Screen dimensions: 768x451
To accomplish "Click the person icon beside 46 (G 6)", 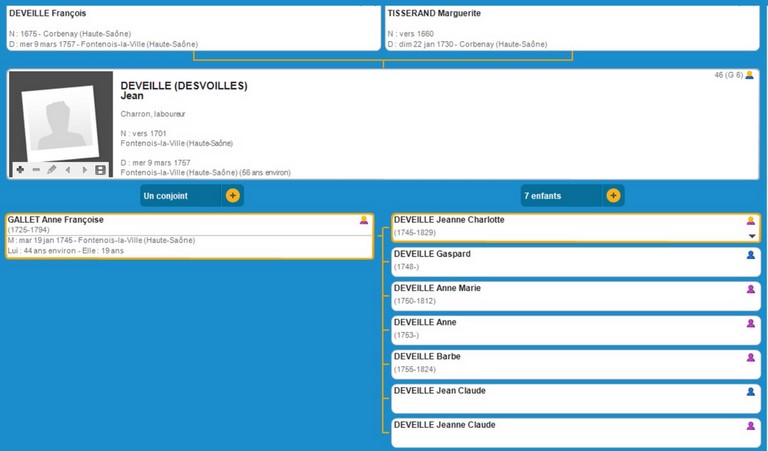I will point(750,75).
